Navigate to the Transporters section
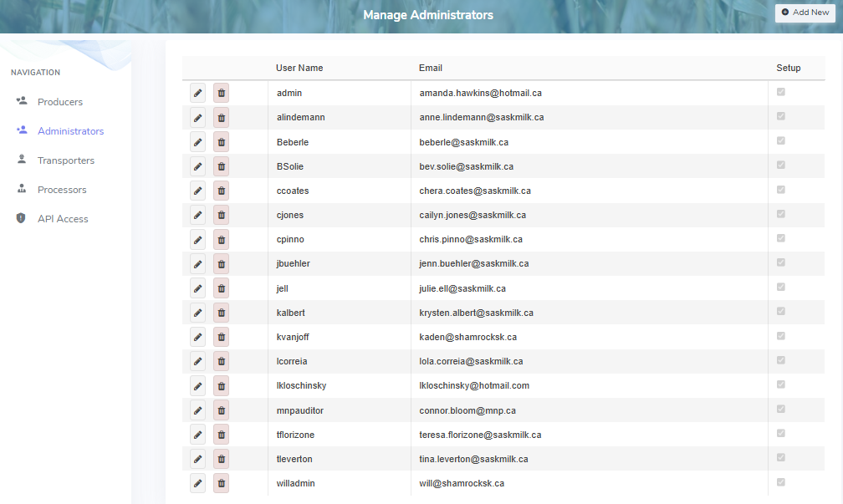The image size is (843, 504). (x=67, y=160)
